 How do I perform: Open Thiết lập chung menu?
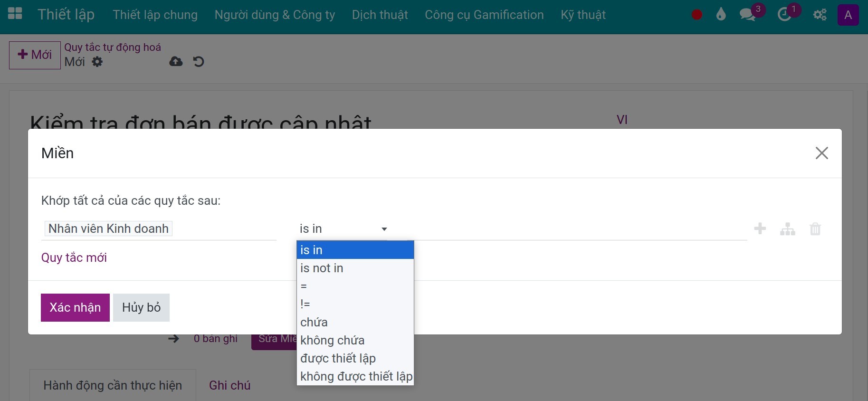click(155, 15)
